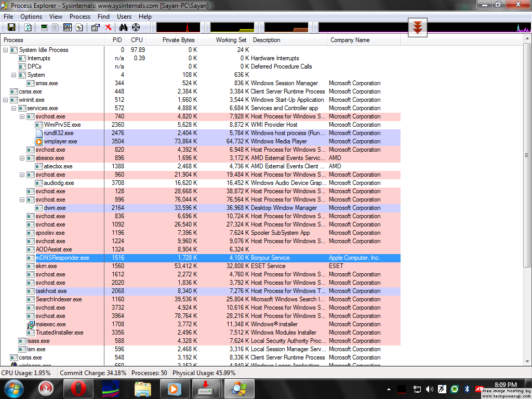Select the SearchIndexer.exe process row
The height and width of the screenshot is (399, 532).
(201, 299)
